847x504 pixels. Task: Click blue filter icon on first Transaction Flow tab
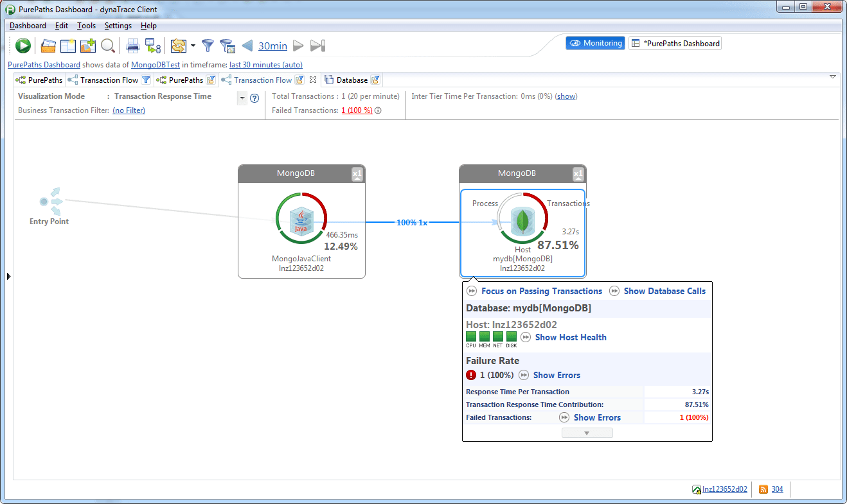(x=146, y=80)
